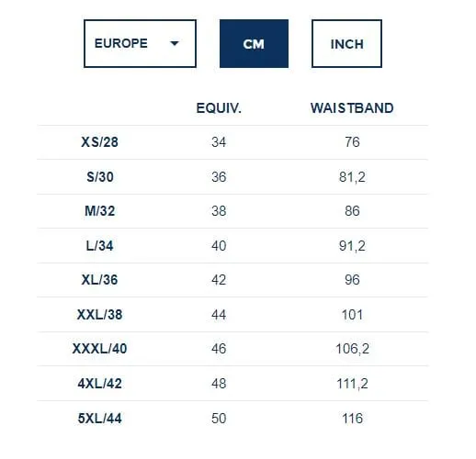
Task: Click the equivalent size 50 cell
Action: 219,419
